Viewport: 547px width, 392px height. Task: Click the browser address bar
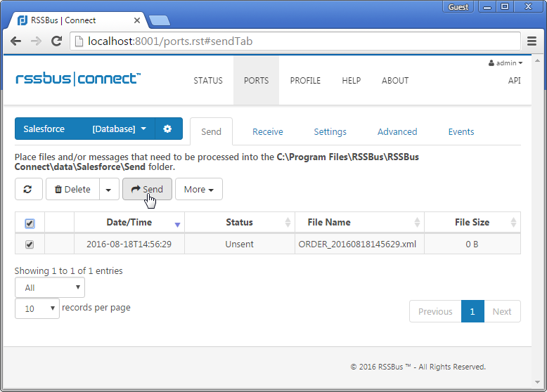[x=295, y=41]
